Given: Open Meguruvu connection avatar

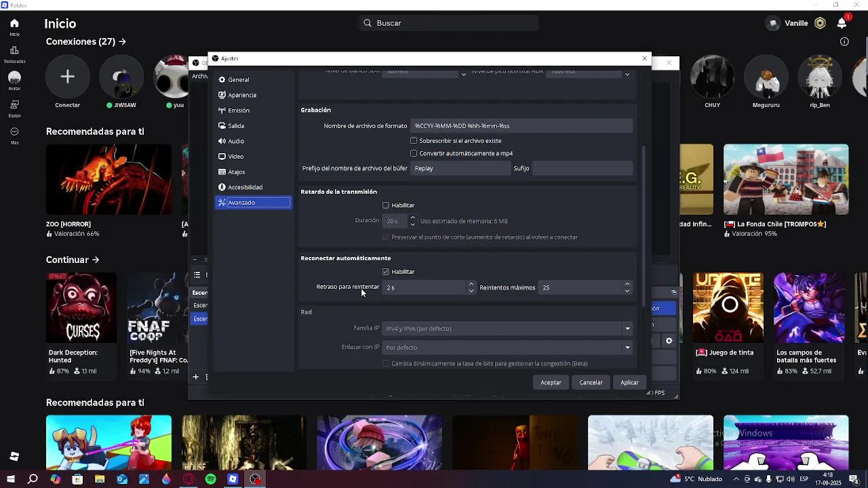Looking at the screenshot, I should click(x=766, y=77).
